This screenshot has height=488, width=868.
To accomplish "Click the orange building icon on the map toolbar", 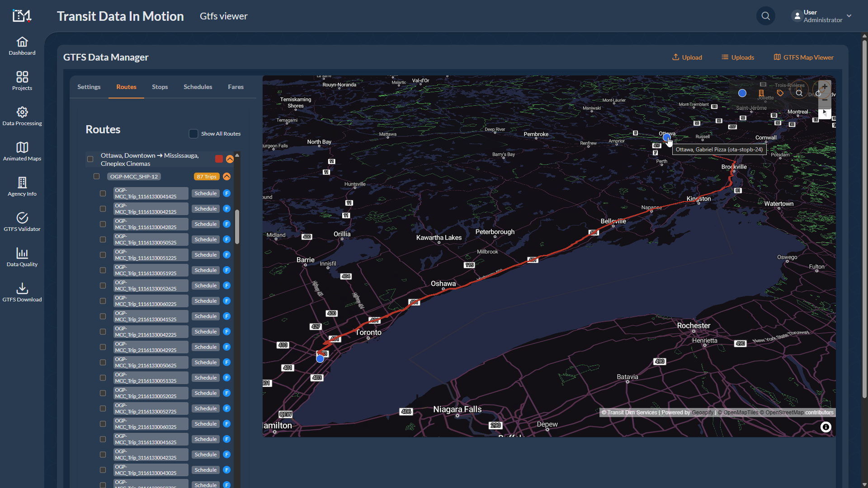I will [761, 93].
